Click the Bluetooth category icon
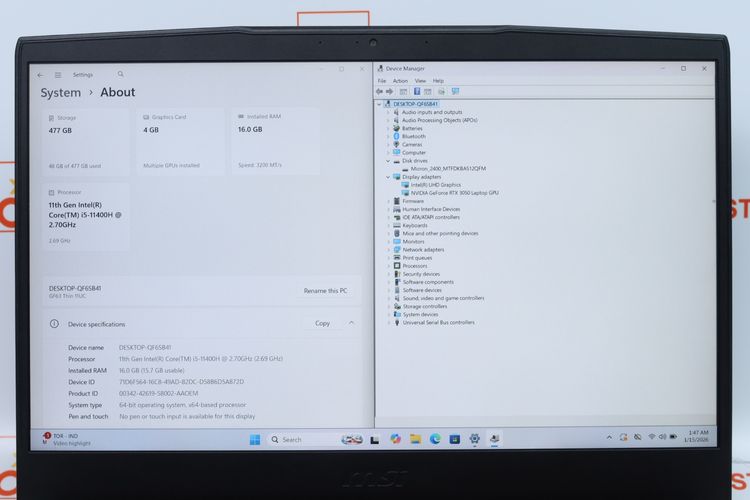The width and height of the screenshot is (750, 500). [x=396, y=136]
